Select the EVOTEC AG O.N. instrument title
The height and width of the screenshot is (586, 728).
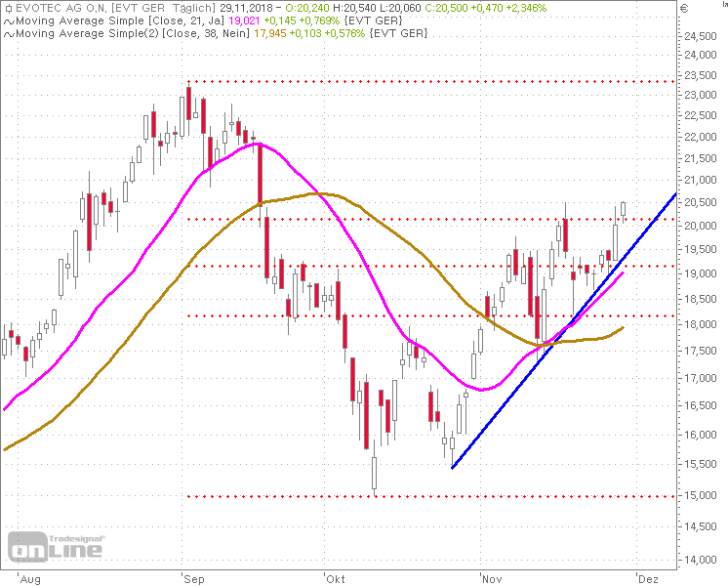click(63, 9)
